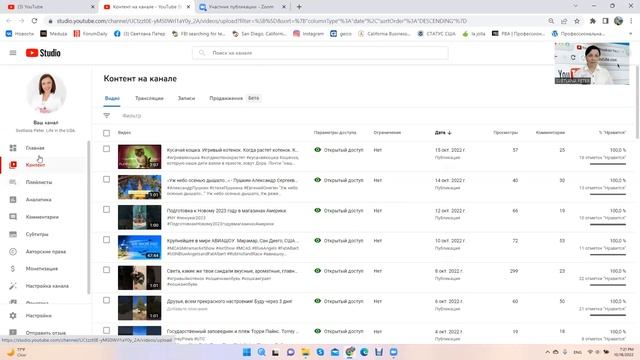This screenshot has height=360, width=640.
Task: Open the browser extensions puzzle icon
Action: (593, 21)
